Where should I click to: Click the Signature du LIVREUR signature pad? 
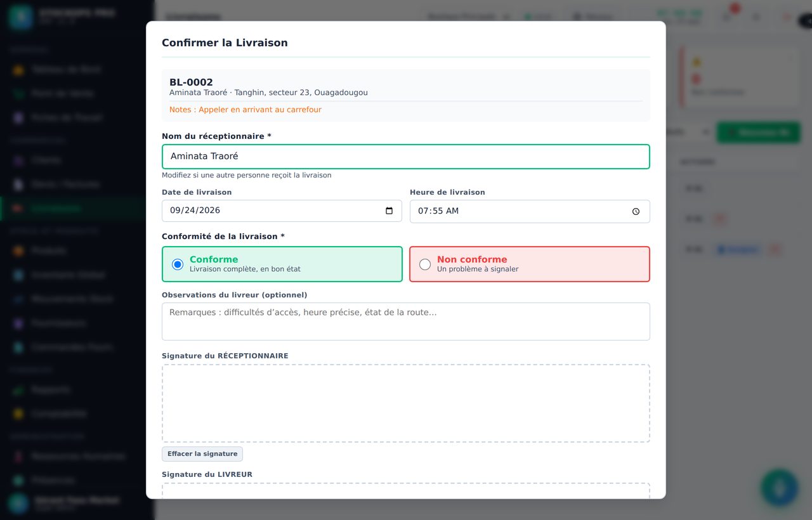tap(406, 491)
